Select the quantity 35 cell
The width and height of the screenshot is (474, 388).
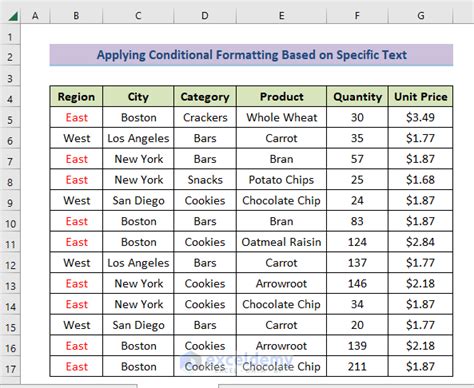[x=357, y=138]
